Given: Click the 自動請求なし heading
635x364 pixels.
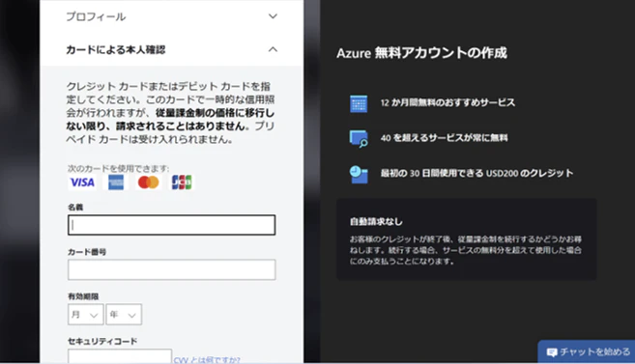Looking at the screenshot, I should coord(376,222).
